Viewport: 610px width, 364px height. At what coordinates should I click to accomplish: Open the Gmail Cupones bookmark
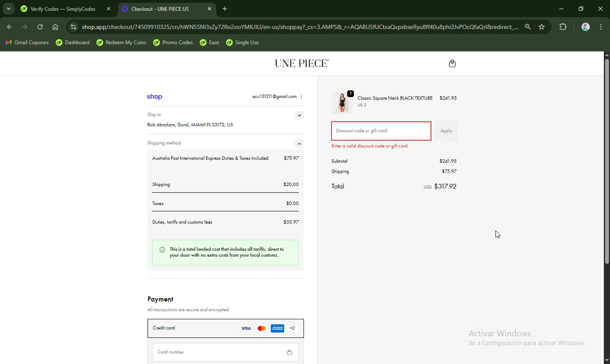[x=27, y=42]
